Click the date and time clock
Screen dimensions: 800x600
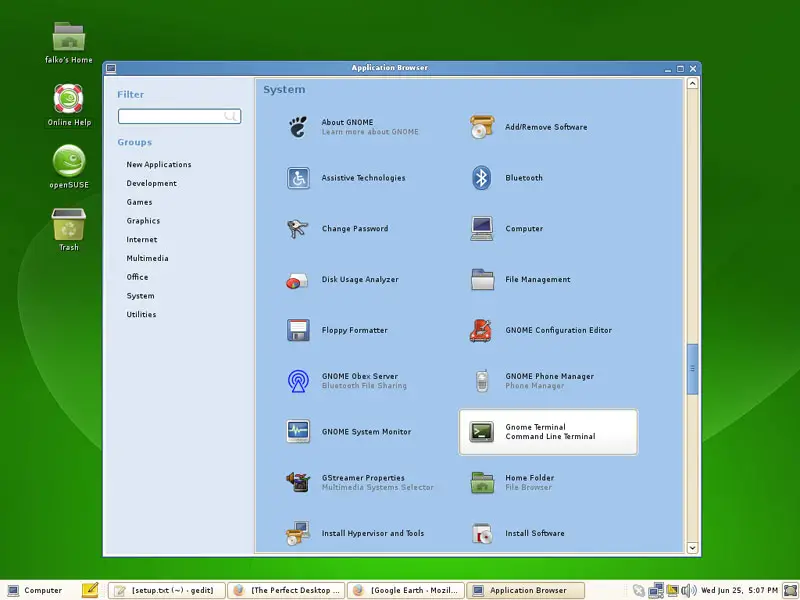tap(739, 590)
